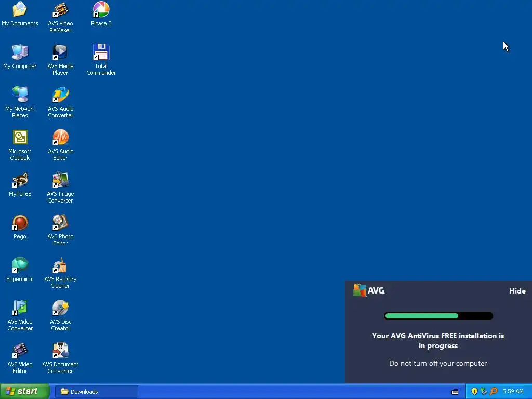Select the AVS Image Converter icon
Viewport: 532px width, 399px height.
[x=60, y=188]
